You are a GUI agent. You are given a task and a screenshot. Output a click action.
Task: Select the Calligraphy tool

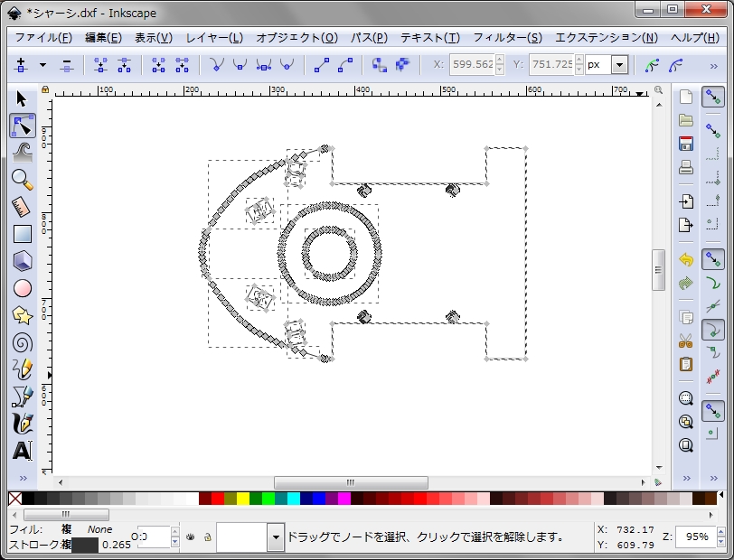coord(22,424)
